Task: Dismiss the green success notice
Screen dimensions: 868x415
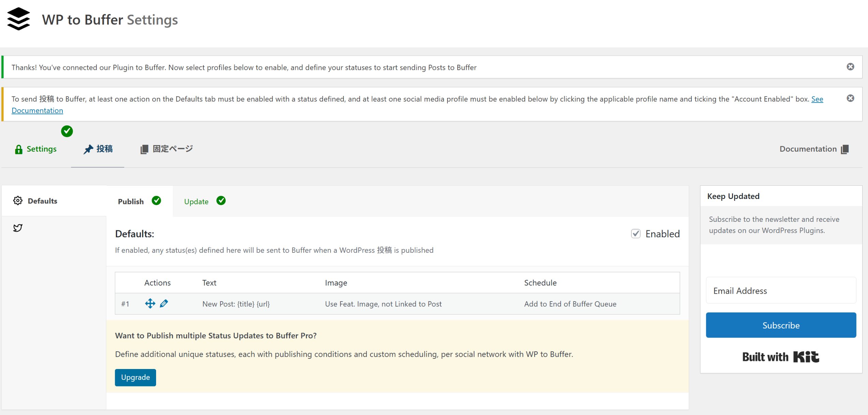Action: [850, 67]
